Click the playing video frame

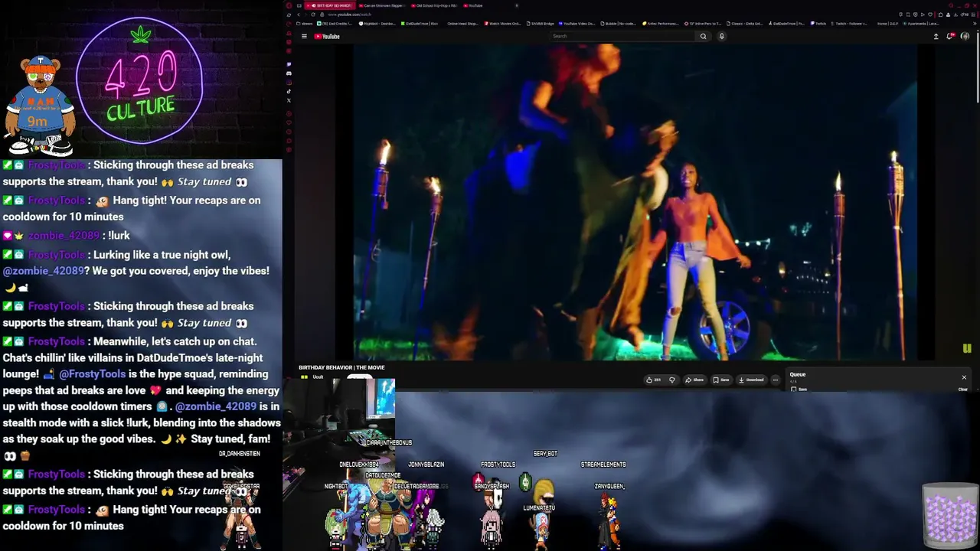tap(635, 202)
